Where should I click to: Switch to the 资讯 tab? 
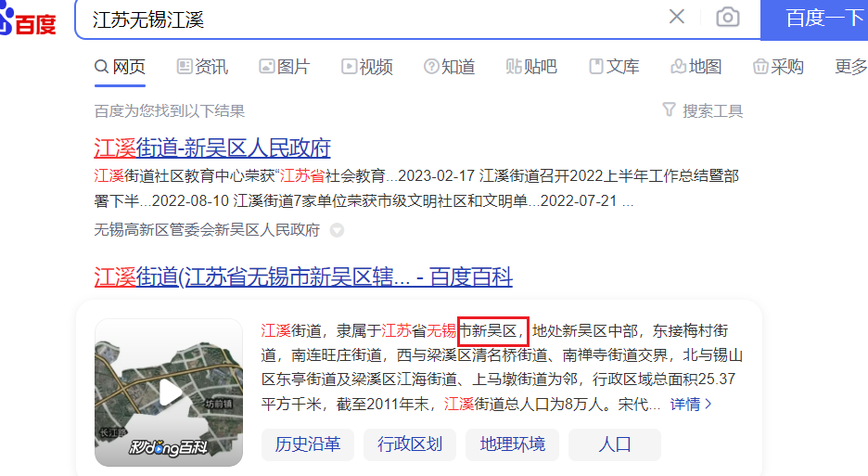click(202, 67)
